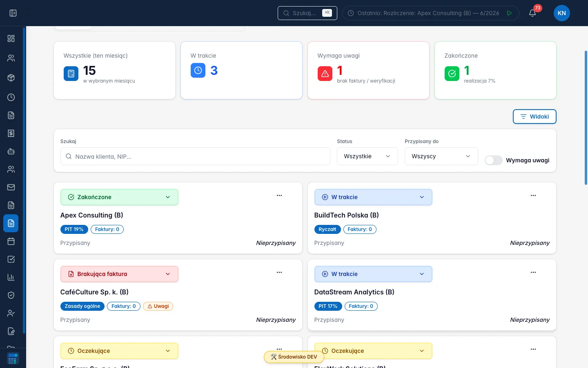588x368 pixels.
Task: Open the checked-box tasks icon in sidebar
Action: [11, 259]
